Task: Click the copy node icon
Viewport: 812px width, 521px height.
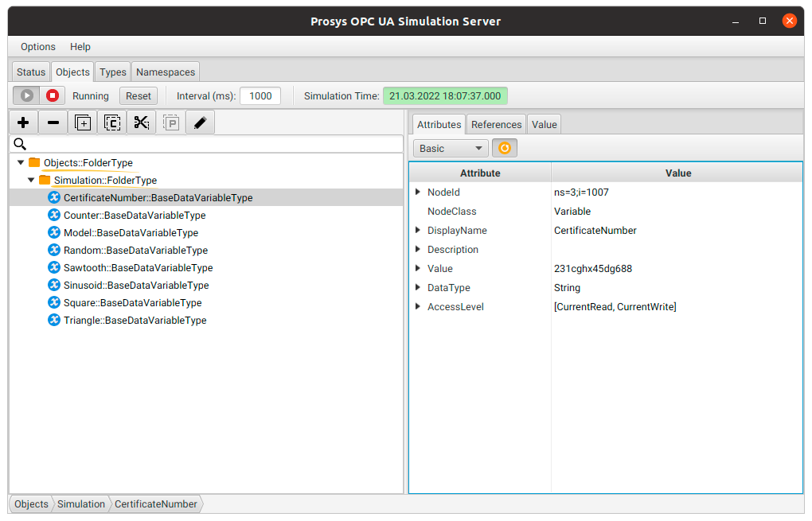Action: pyautogui.click(x=112, y=122)
